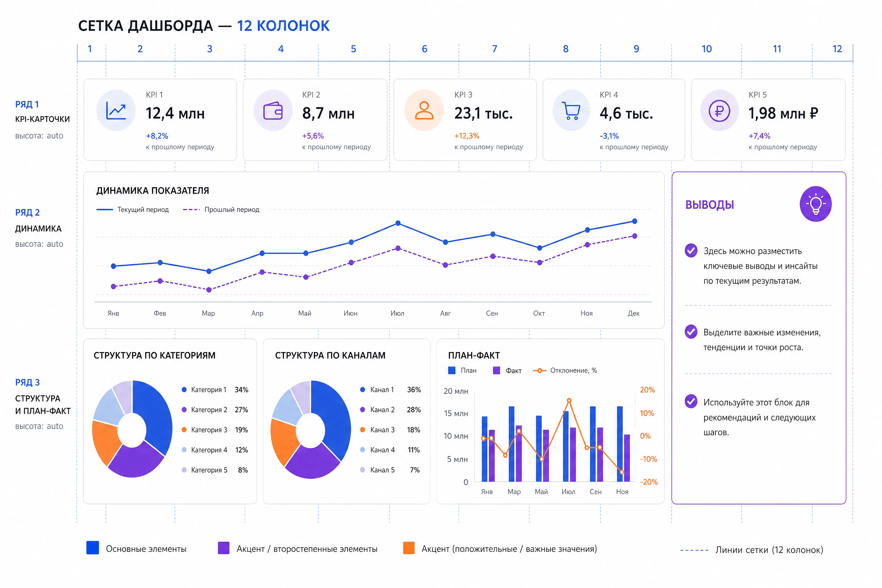Click the 'Канал 5' legend dot
The height and width of the screenshot is (588, 882).
click(x=363, y=470)
